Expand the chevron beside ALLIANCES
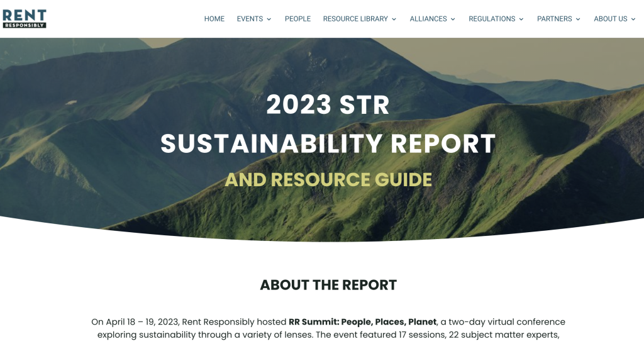Screen dimensions: 644x341 click(453, 20)
